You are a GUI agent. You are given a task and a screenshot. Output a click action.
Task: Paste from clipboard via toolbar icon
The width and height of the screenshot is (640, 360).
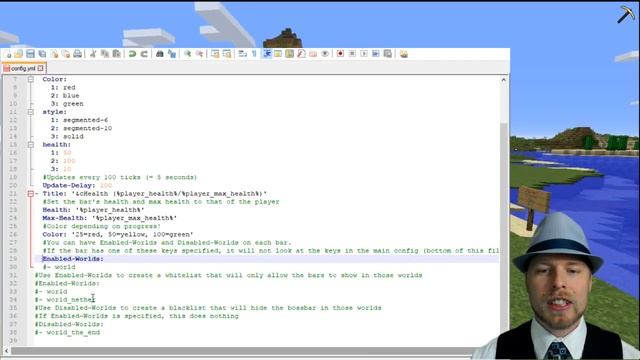coord(116,54)
